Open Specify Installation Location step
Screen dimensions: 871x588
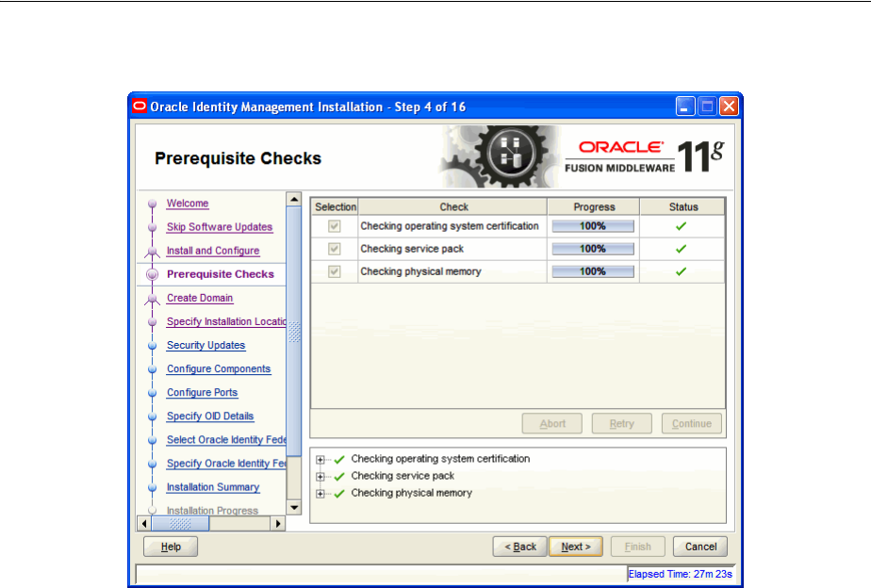coord(226,322)
